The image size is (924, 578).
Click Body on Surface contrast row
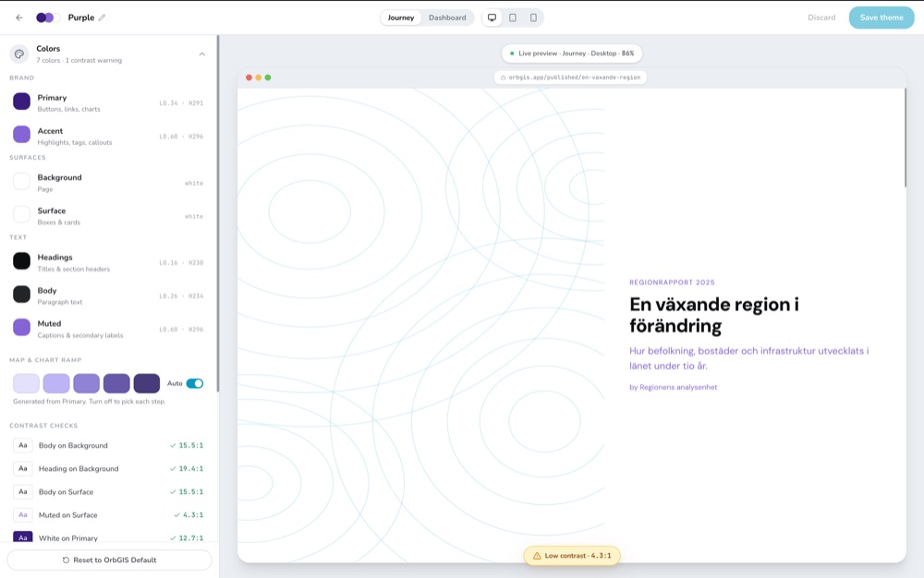(108, 491)
